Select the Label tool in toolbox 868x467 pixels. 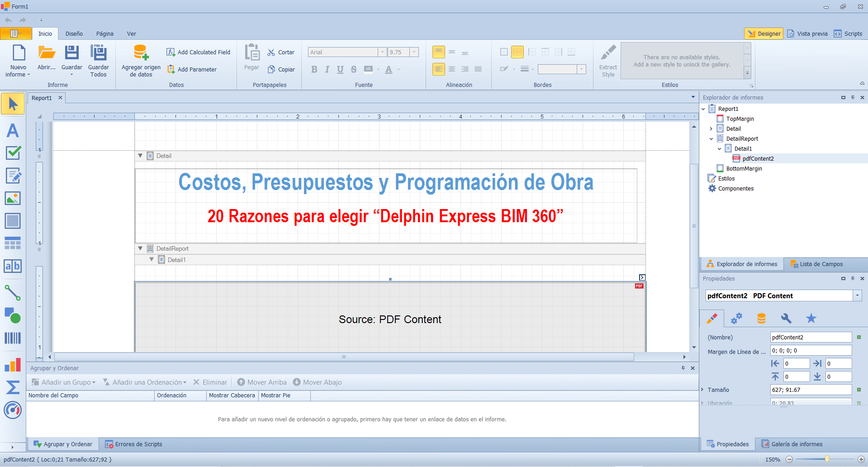tap(13, 131)
